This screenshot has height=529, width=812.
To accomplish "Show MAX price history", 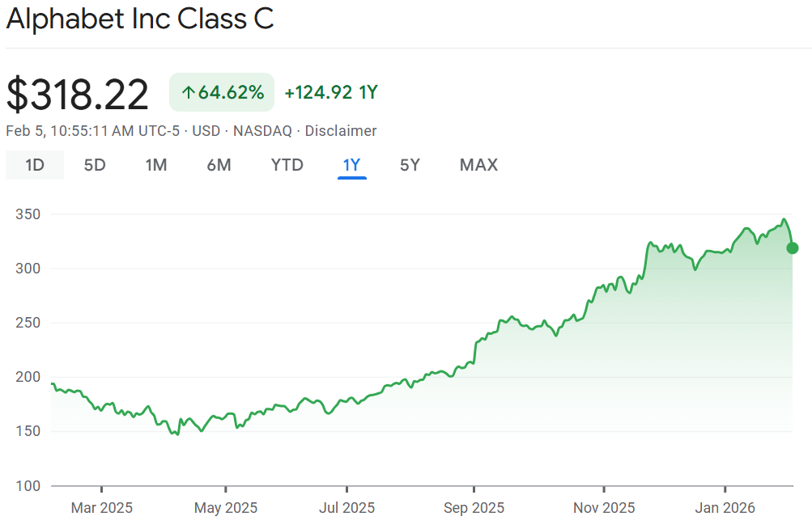I will pyautogui.click(x=478, y=165).
